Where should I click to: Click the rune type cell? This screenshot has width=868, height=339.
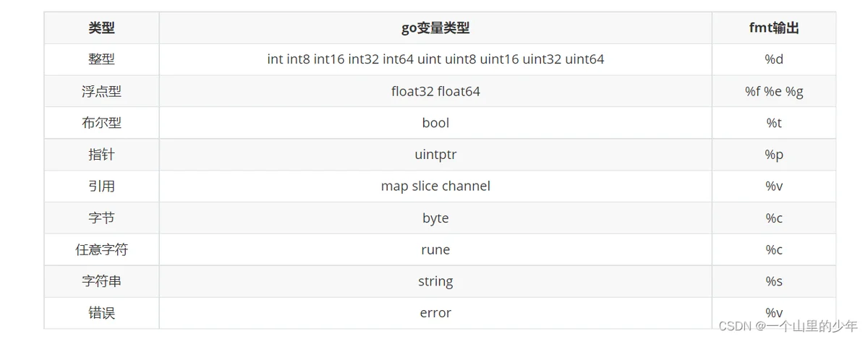[x=435, y=249]
